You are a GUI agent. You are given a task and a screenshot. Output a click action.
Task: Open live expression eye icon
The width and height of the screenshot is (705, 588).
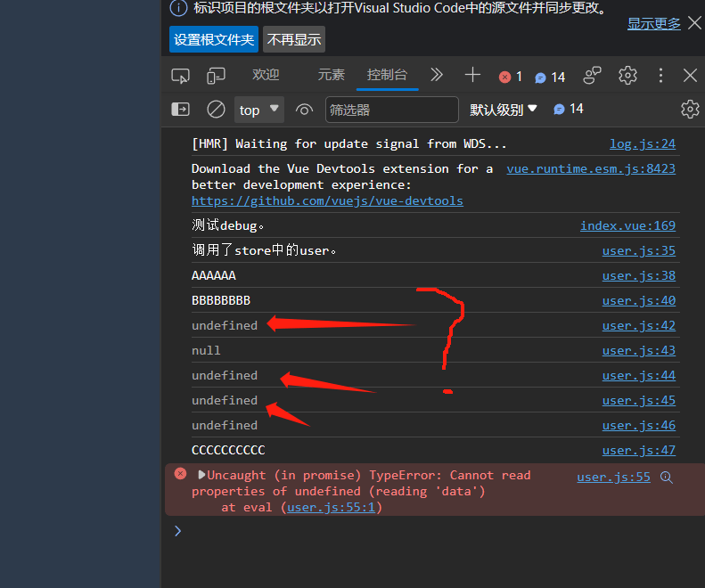[305, 110]
